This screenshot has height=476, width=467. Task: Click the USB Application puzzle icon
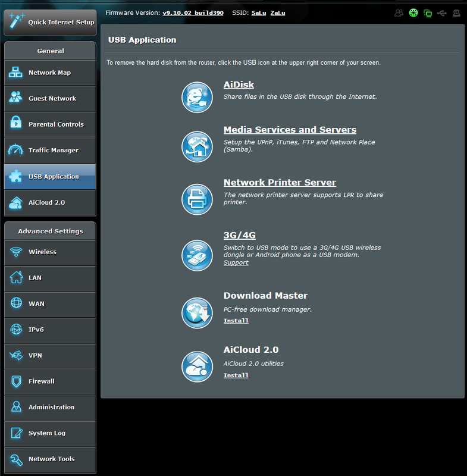tap(15, 176)
